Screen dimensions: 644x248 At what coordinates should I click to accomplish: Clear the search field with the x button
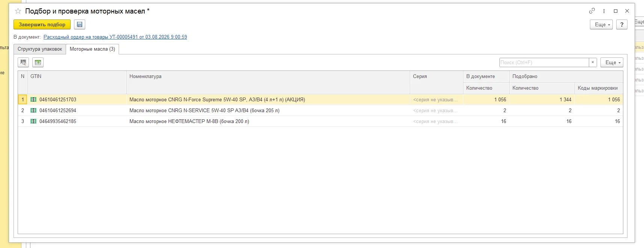(593, 62)
